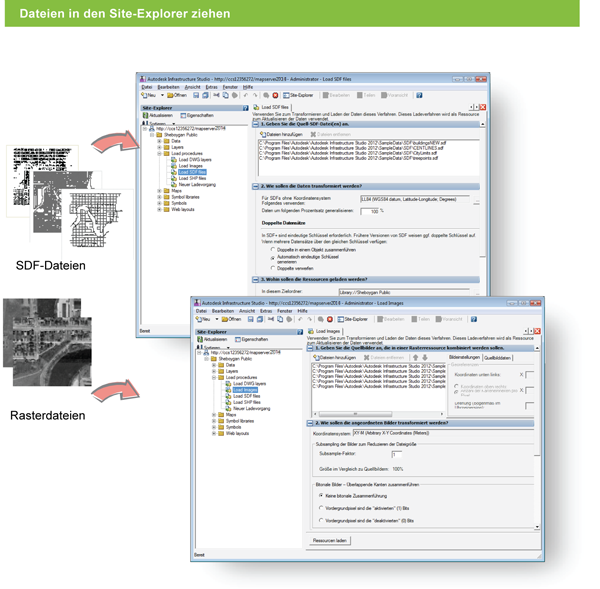Click coordinate system field LL84 in SDF window
The image size is (600, 589).
(414, 199)
